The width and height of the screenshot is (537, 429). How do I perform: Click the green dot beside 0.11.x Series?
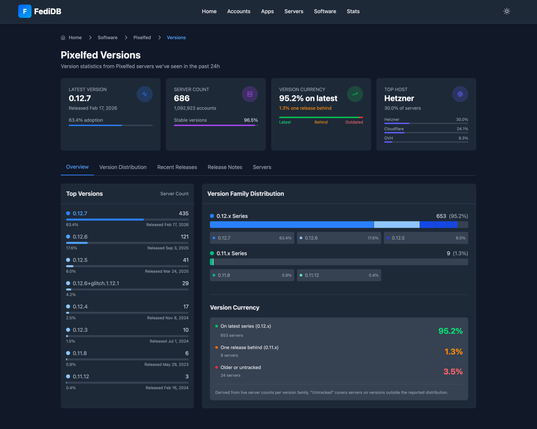tap(212, 253)
